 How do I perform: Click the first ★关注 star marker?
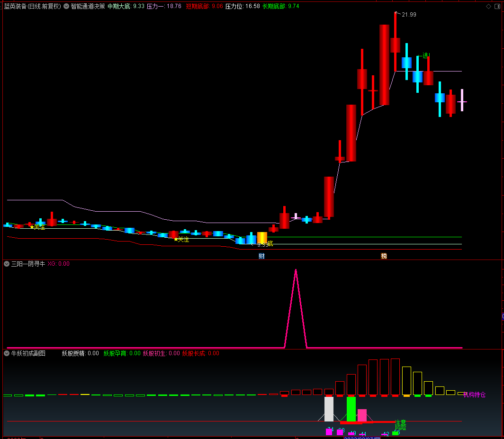click(x=37, y=227)
